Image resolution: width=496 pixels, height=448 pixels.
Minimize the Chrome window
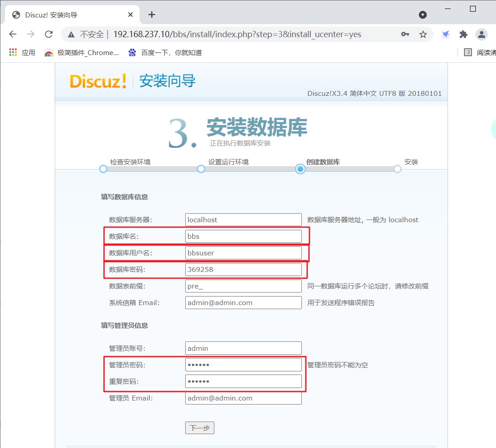click(x=448, y=9)
